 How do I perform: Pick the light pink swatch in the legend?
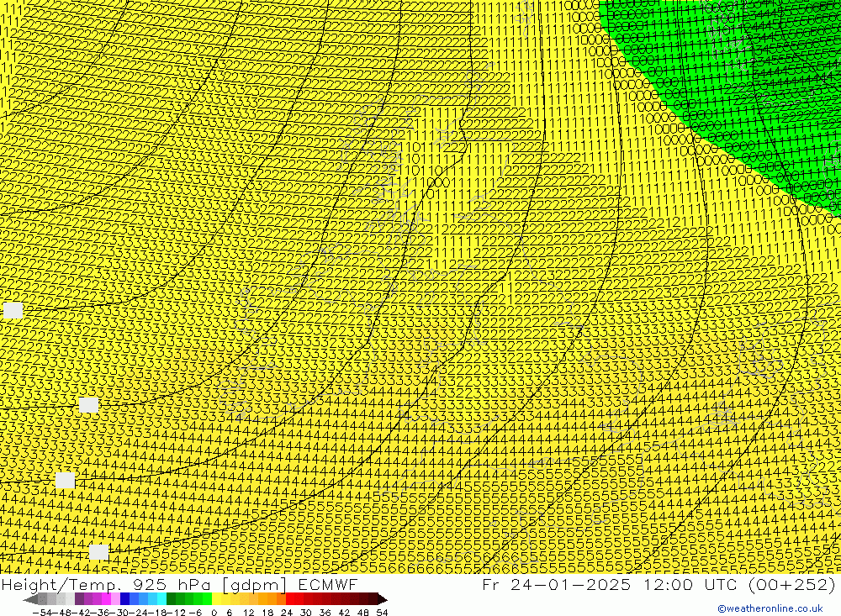(x=115, y=599)
